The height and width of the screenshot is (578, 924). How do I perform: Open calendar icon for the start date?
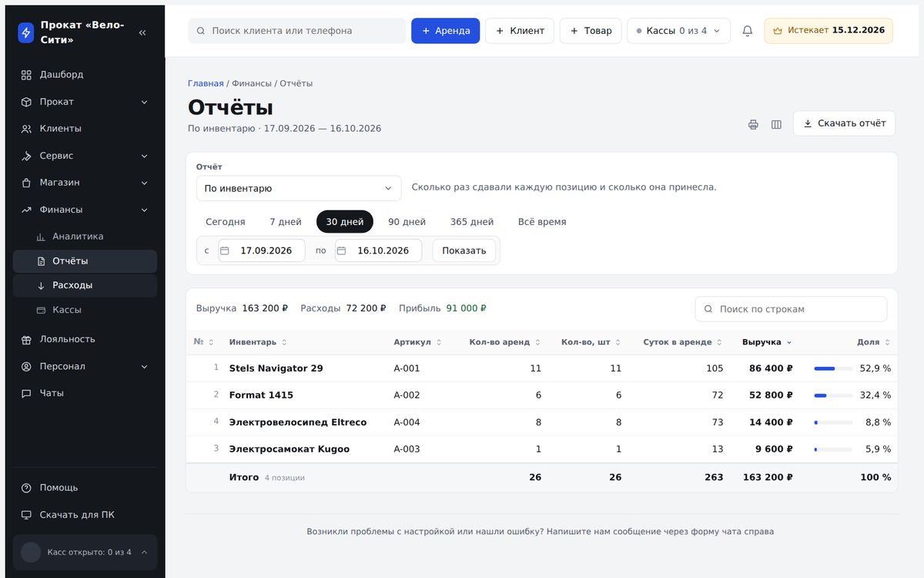click(225, 250)
